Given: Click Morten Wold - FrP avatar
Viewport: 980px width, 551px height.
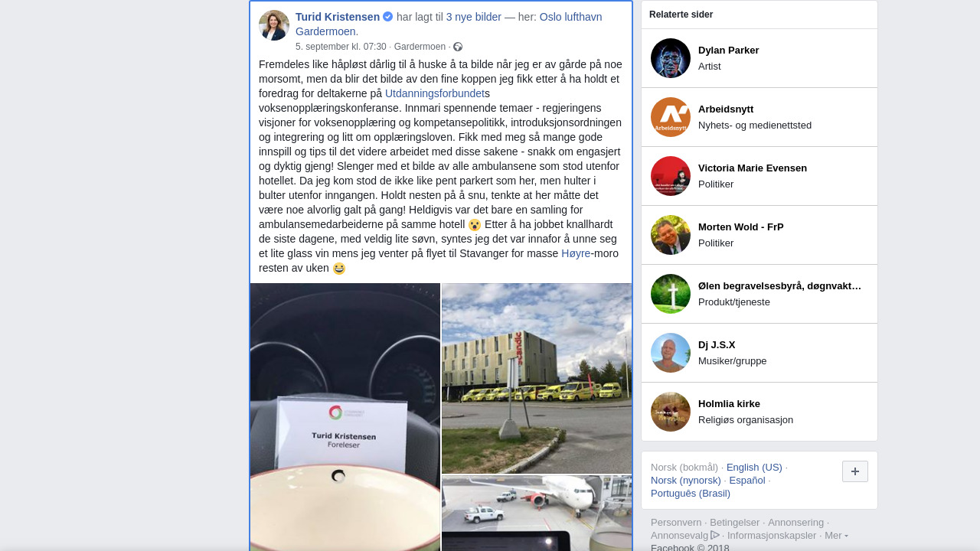Looking at the screenshot, I should pyautogui.click(x=671, y=235).
